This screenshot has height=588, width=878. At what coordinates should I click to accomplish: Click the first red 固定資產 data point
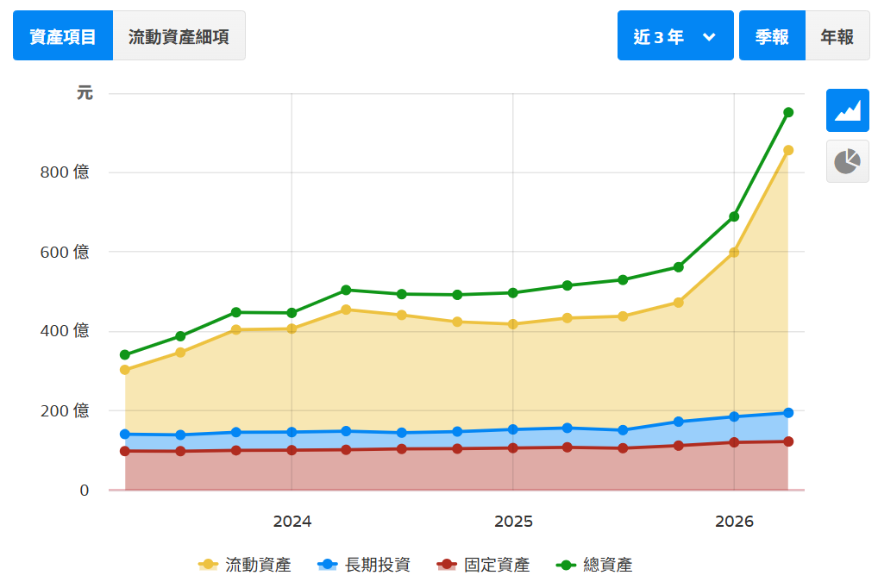pyautogui.click(x=125, y=451)
